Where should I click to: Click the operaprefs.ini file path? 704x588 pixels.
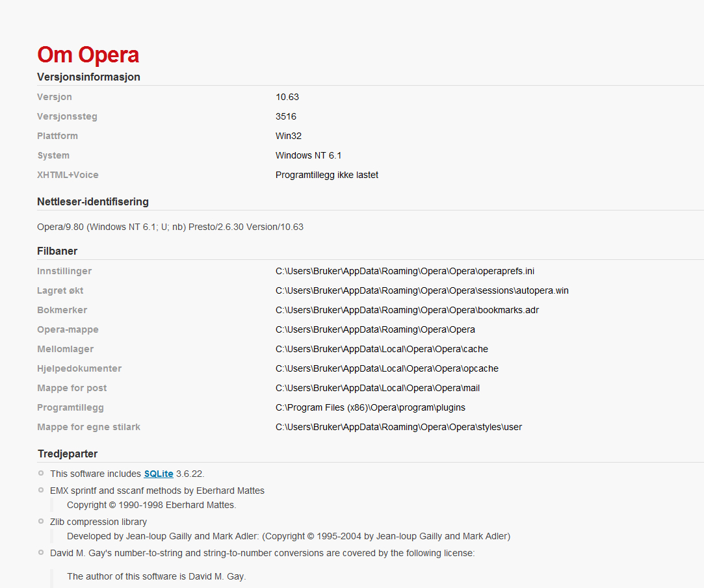coord(405,271)
